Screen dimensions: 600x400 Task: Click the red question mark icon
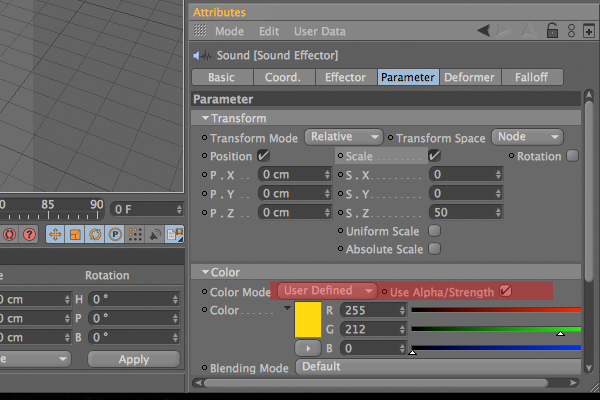coord(29,234)
